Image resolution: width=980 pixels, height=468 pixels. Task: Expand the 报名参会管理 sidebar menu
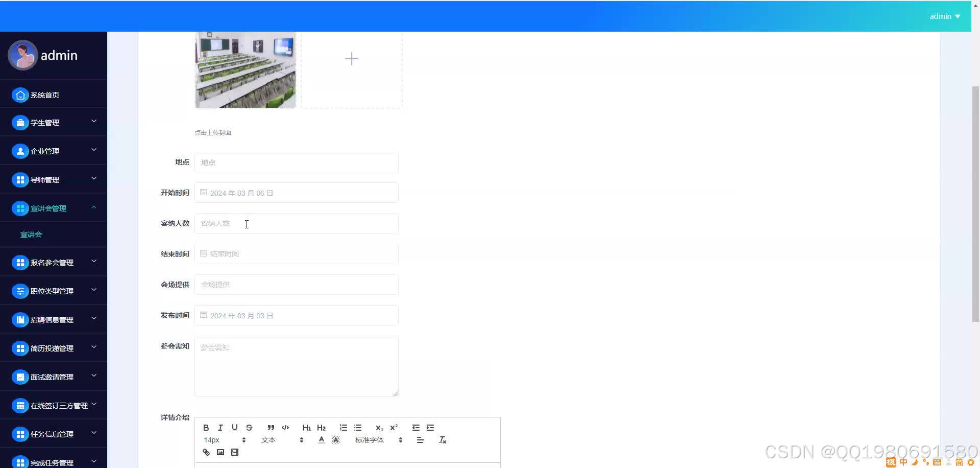(54, 263)
